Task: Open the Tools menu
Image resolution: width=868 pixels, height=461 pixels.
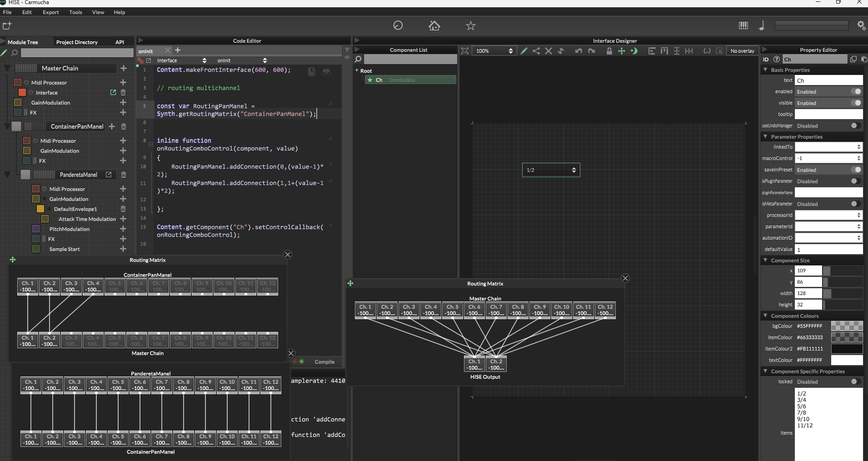Action: click(75, 12)
